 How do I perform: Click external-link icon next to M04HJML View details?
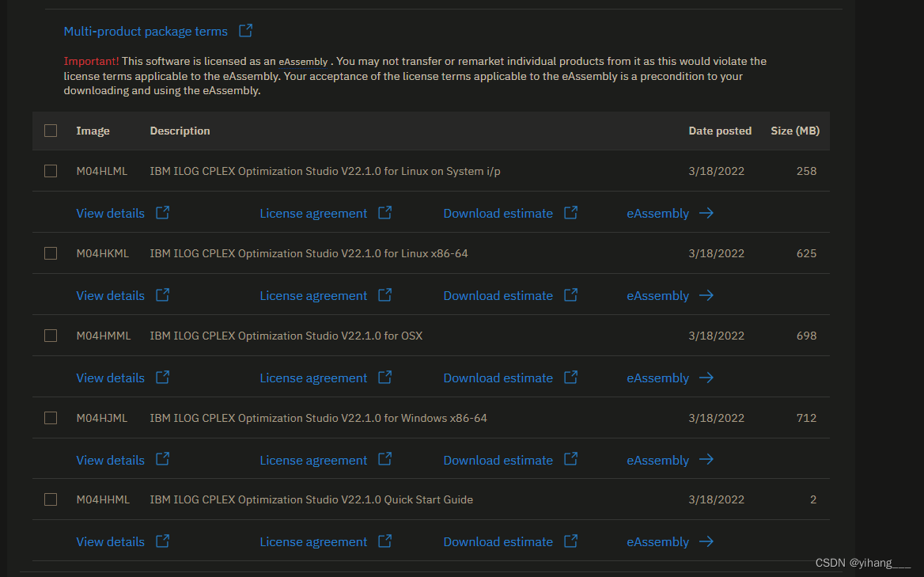point(163,458)
